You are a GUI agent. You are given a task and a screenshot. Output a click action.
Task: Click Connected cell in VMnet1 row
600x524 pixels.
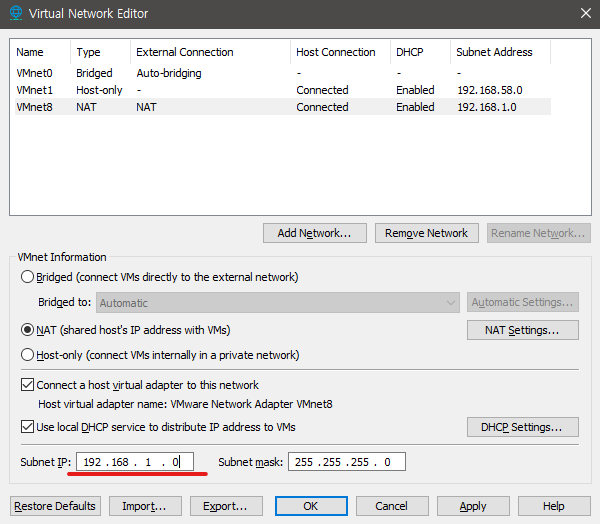[x=322, y=90]
